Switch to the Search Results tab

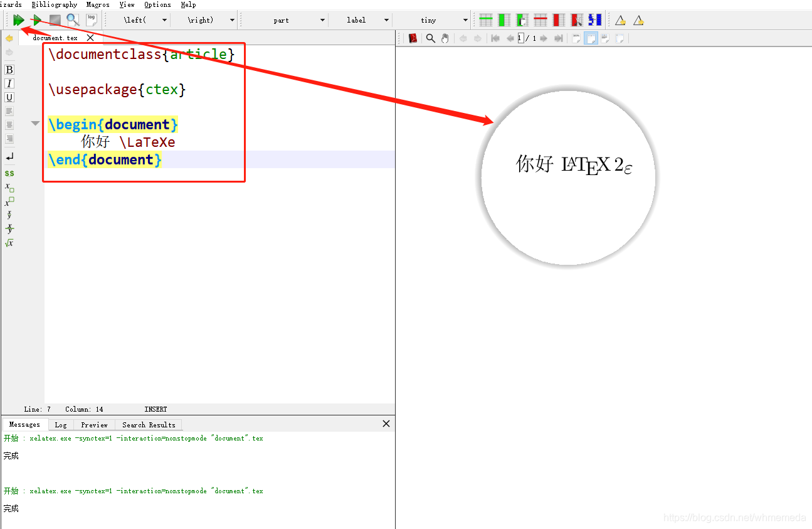(149, 425)
